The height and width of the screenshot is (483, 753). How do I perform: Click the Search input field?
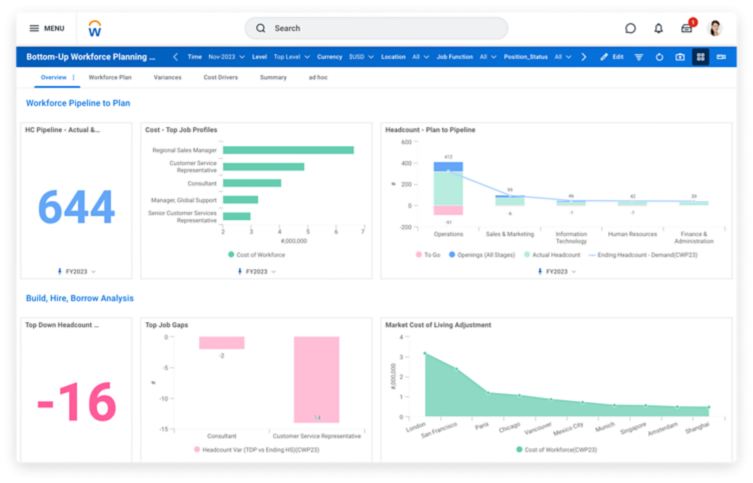376,28
